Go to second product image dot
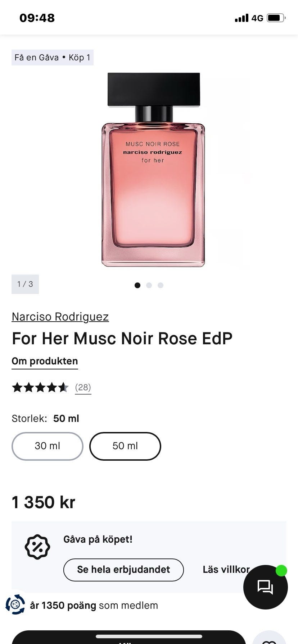 point(149,285)
